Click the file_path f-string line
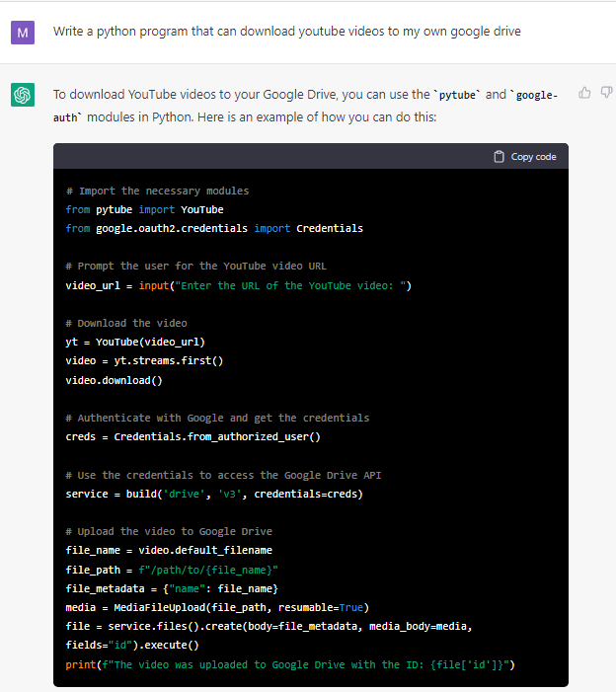Image resolution: width=616 pixels, height=692 pixels. click(x=172, y=570)
